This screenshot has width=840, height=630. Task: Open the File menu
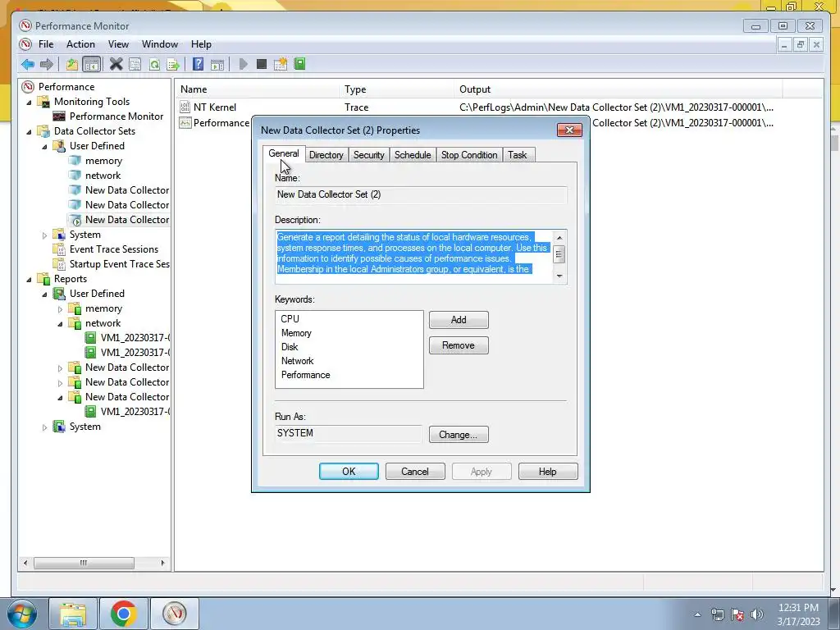coord(46,44)
